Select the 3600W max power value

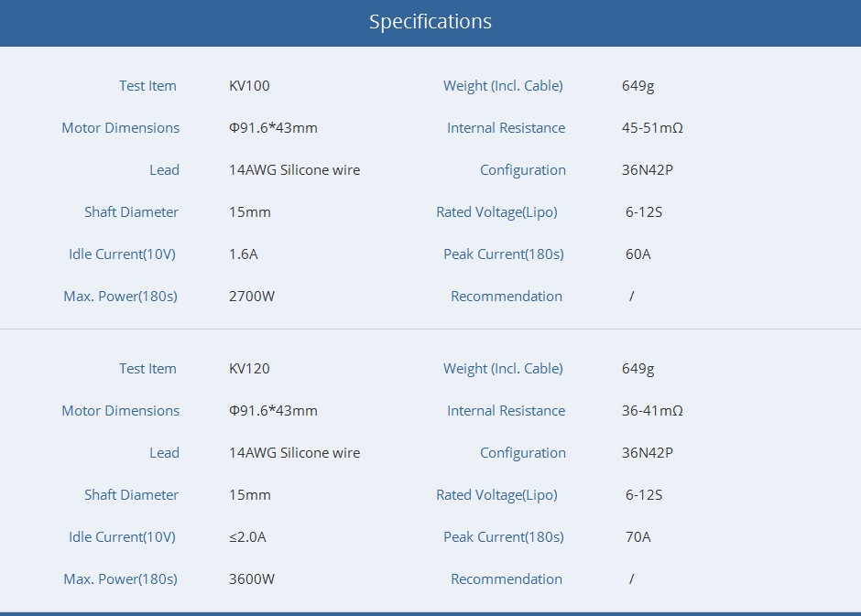tap(252, 579)
